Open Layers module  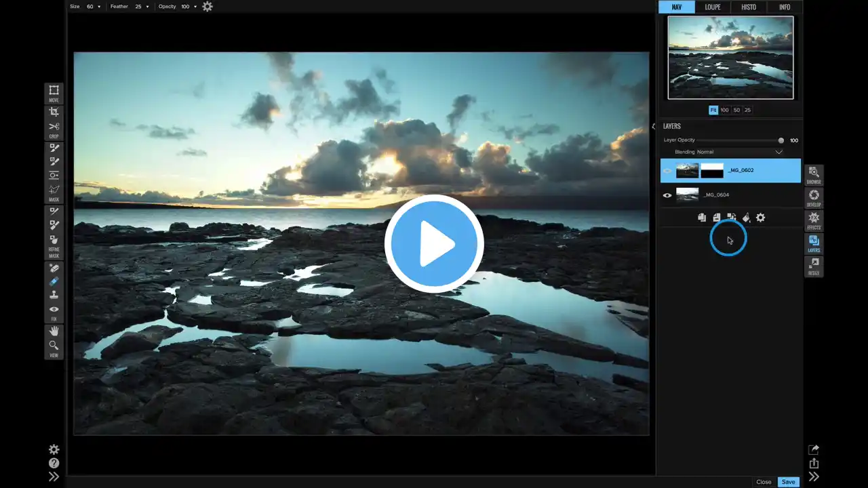tap(814, 243)
